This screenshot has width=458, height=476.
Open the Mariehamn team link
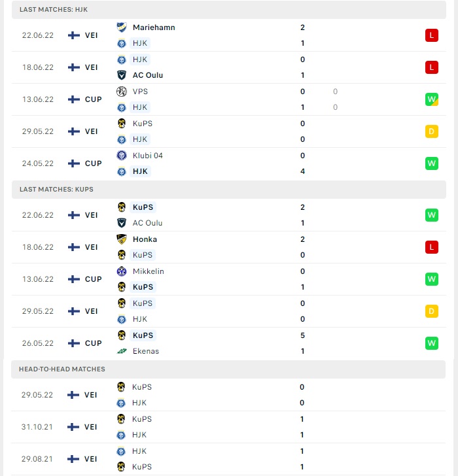[154, 27]
